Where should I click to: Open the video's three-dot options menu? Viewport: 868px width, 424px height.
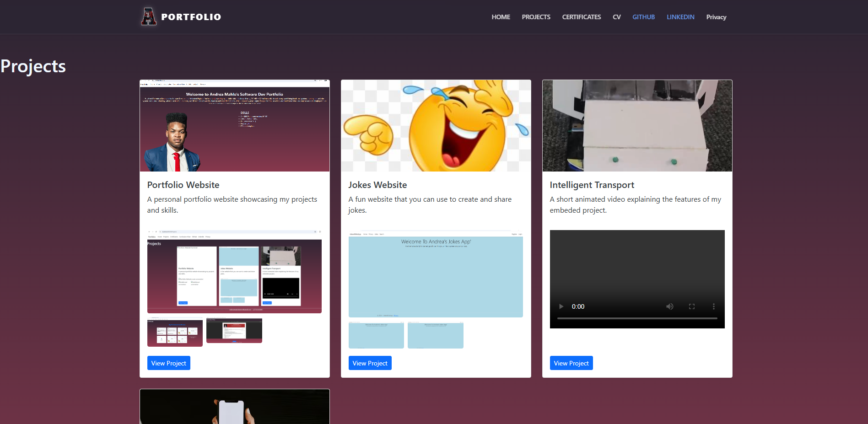tap(713, 306)
